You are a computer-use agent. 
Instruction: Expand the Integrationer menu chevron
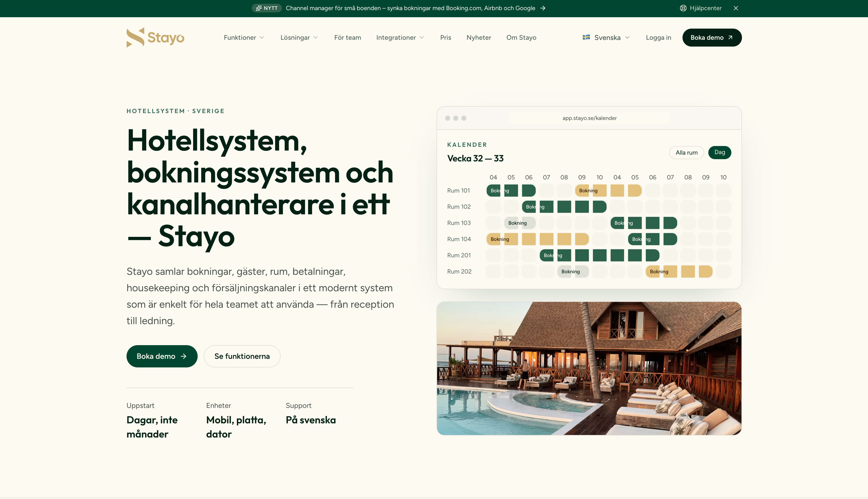coord(422,38)
